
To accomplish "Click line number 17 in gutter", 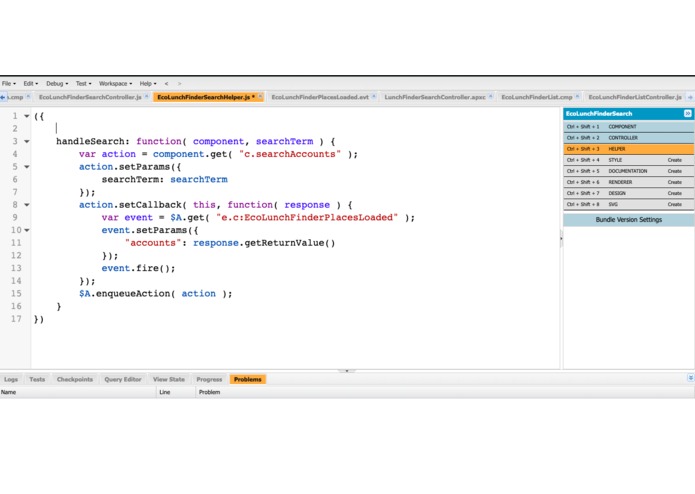I will click(16, 319).
